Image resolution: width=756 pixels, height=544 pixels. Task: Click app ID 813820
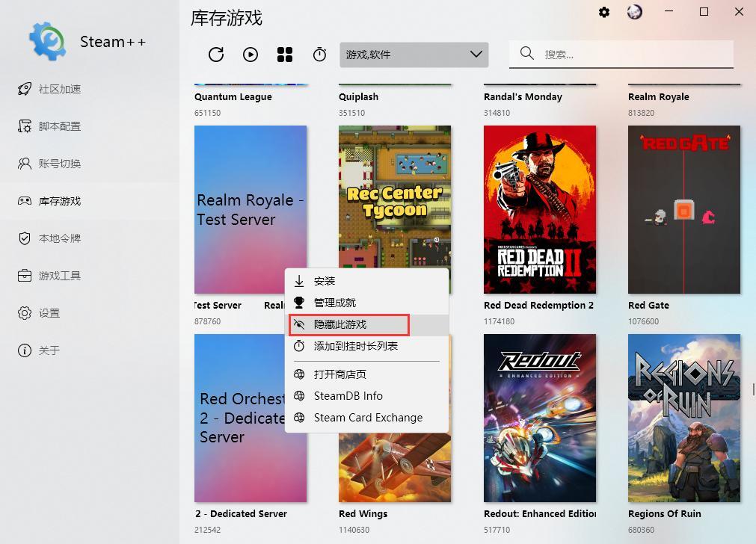(641, 113)
